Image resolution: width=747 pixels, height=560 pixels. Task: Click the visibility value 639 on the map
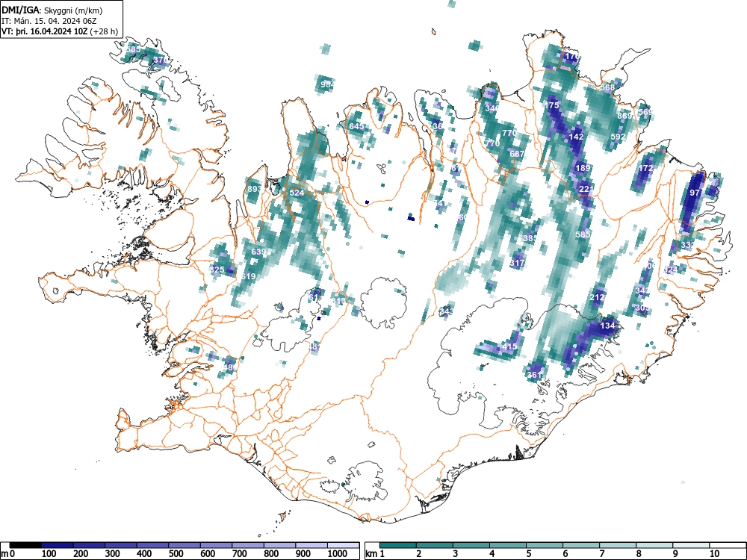(258, 252)
